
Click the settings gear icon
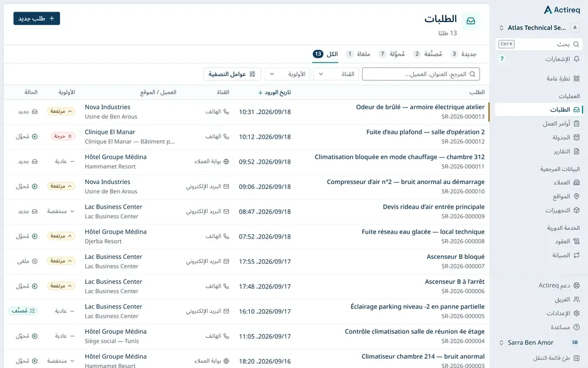coord(576,313)
